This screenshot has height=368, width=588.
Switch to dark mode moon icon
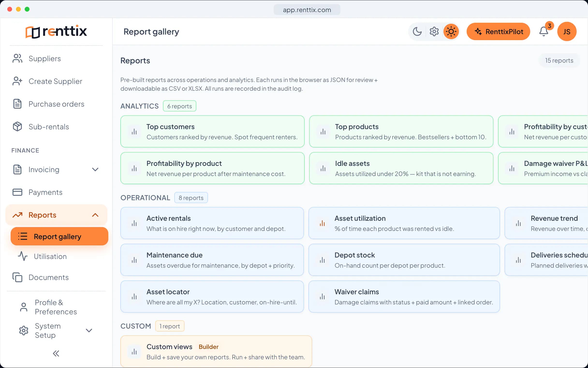coord(417,31)
